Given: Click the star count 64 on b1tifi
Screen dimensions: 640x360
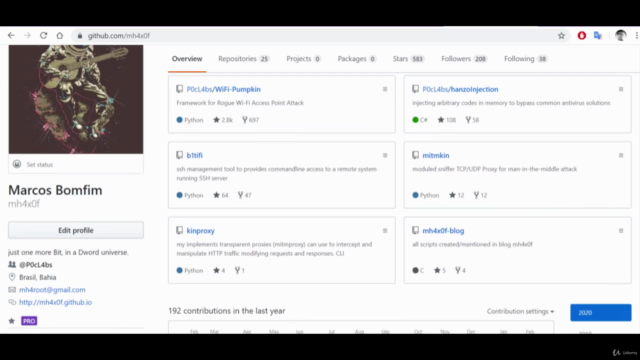Looking at the screenshot, I should [220, 195].
